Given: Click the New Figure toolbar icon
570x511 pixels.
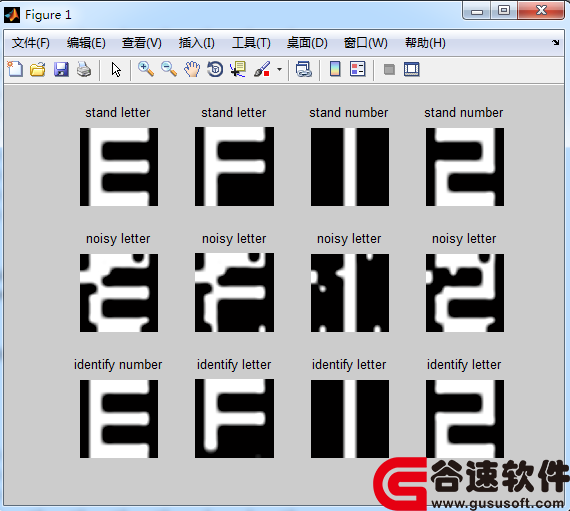Looking at the screenshot, I should [15, 69].
